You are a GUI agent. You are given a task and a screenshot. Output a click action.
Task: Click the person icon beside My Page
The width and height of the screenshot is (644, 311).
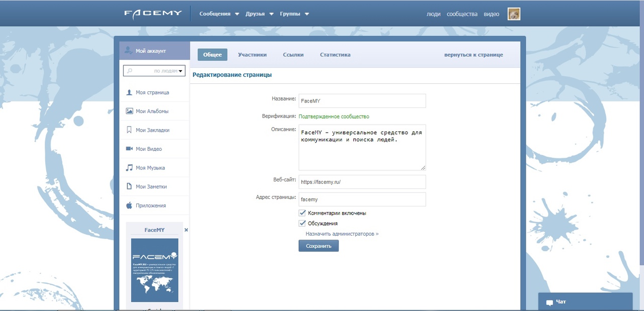click(129, 92)
